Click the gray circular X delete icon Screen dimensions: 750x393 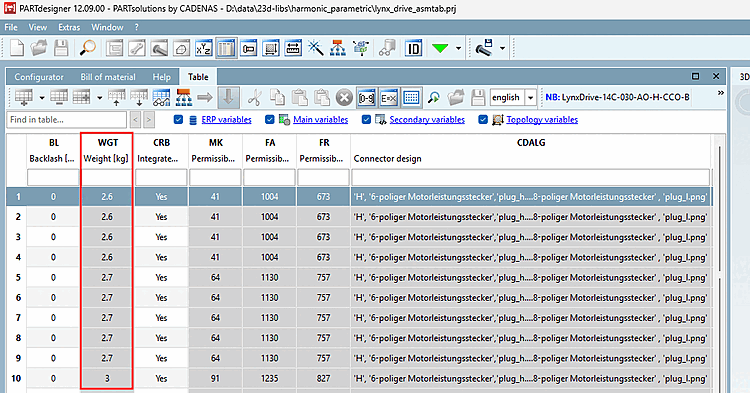(344, 98)
